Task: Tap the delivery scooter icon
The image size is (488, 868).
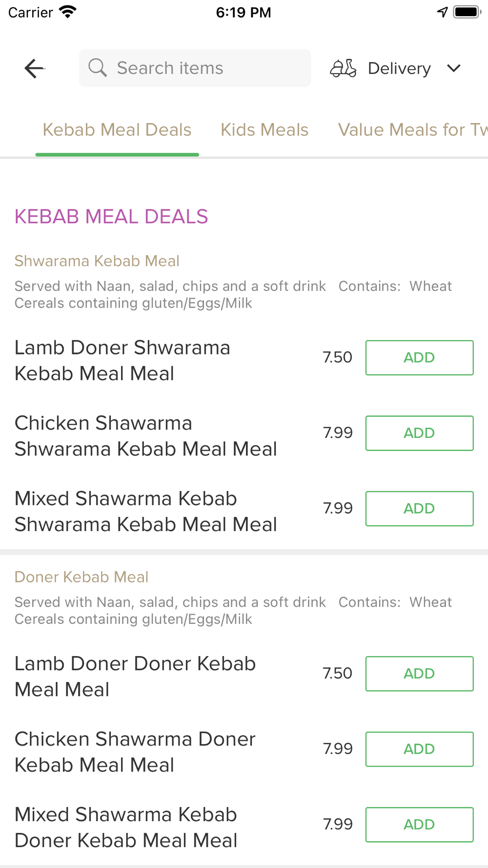Action: click(343, 68)
